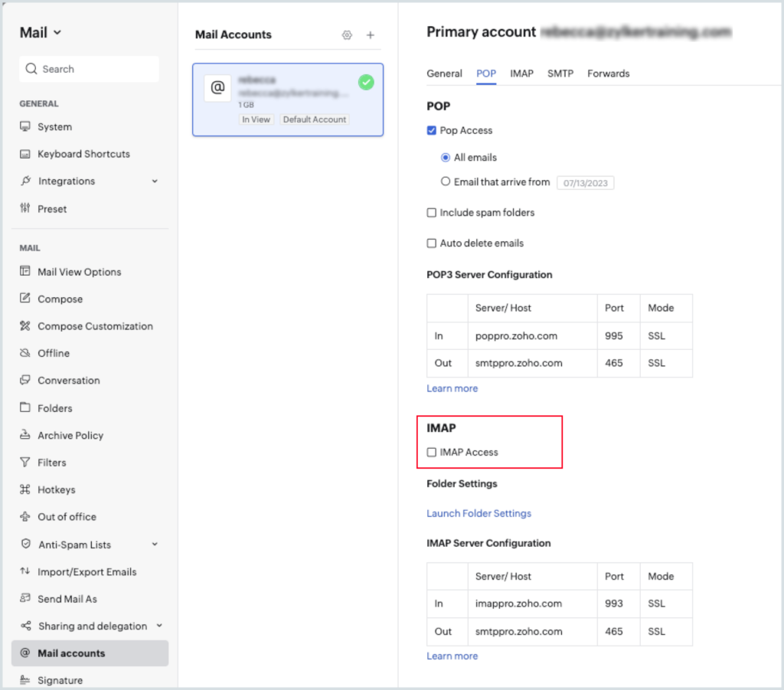Select the Keyboard Shortcuts sidebar icon

[x=25, y=154]
